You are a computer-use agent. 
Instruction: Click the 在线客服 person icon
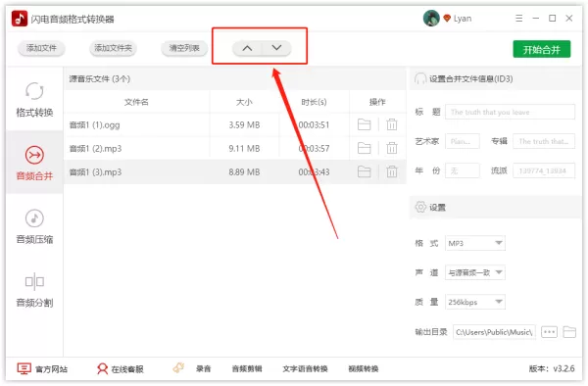pyautogui.click(x=102, y=368)
